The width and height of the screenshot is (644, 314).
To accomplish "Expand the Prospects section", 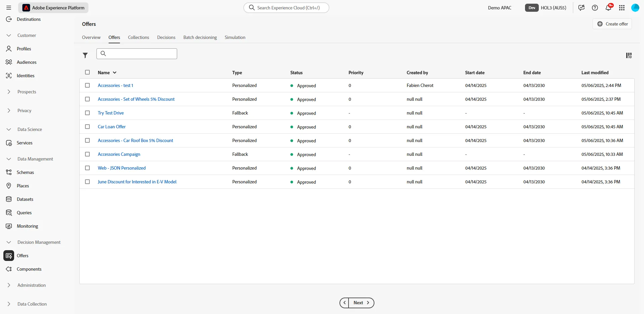I will coord(9,92).
